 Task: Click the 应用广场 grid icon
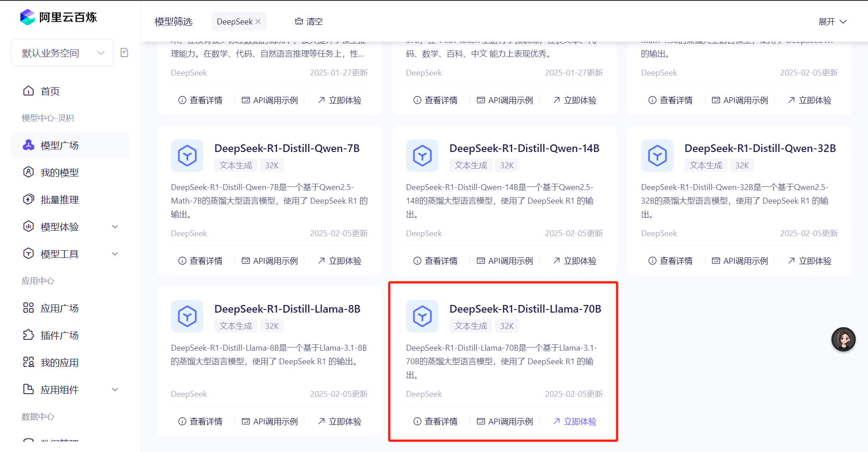(28, 308)
